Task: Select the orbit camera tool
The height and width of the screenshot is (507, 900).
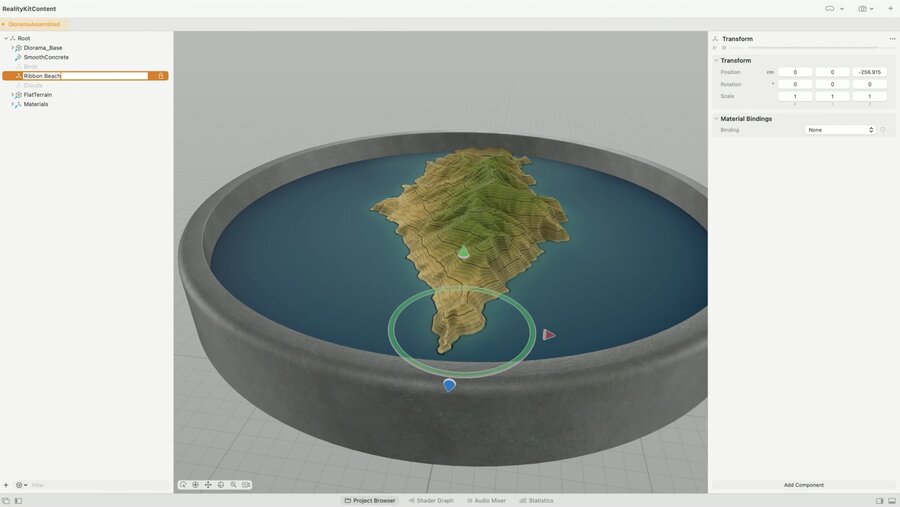Action: (x=183, y=485)
